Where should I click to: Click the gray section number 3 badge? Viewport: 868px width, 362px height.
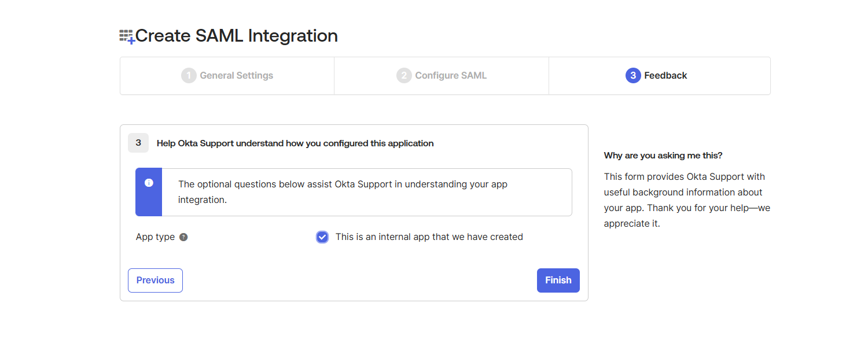tap(138, 143)
